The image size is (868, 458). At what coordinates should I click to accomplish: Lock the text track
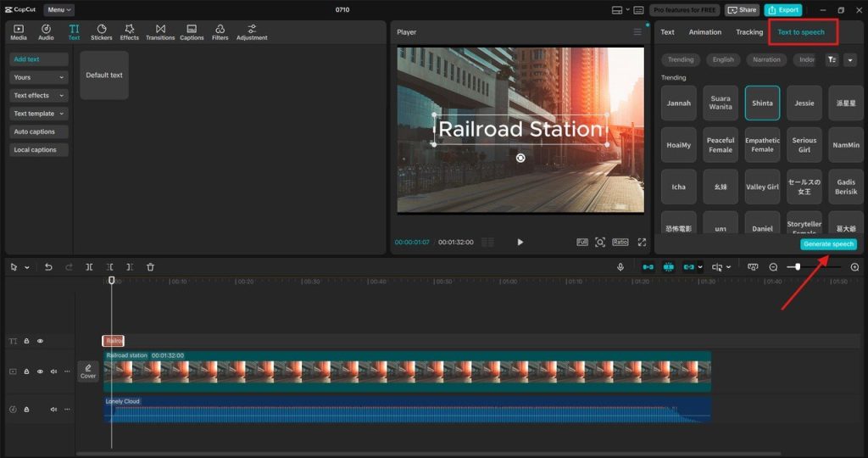click(26, 341)
